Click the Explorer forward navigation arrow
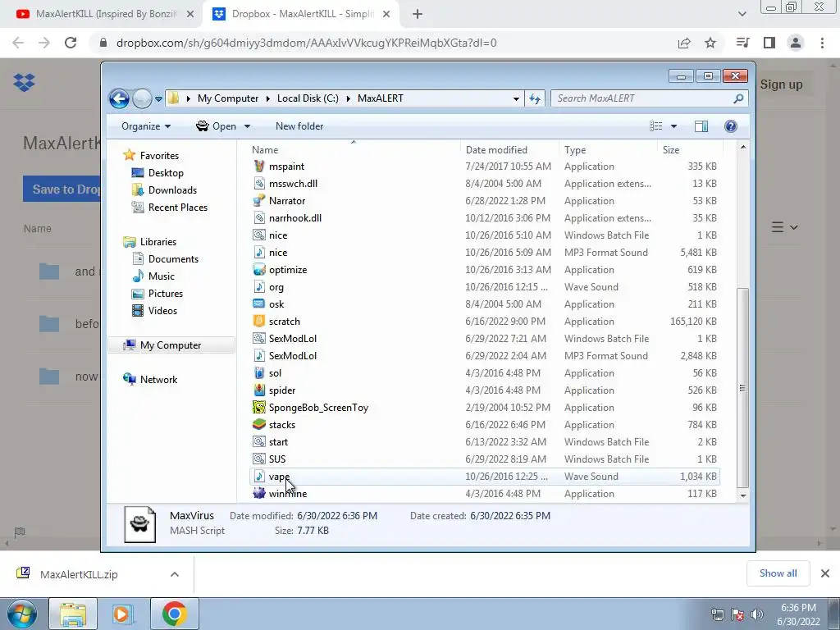This screenshot has height=630, width=840. [142, 98]
